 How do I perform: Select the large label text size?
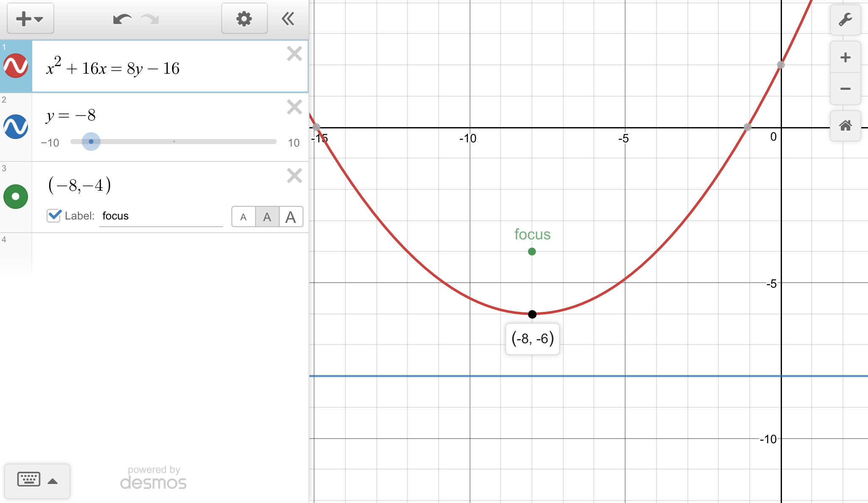[291, 217]
